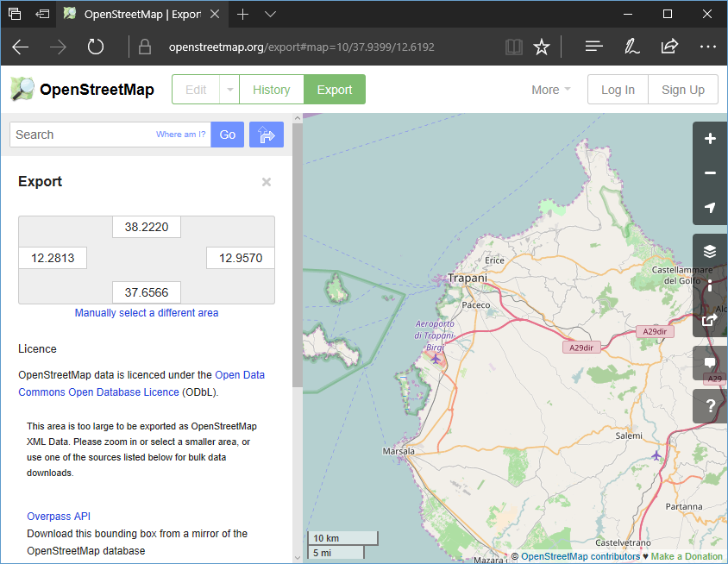Edit the south latitude 37.6566 field

coord(147,292)
